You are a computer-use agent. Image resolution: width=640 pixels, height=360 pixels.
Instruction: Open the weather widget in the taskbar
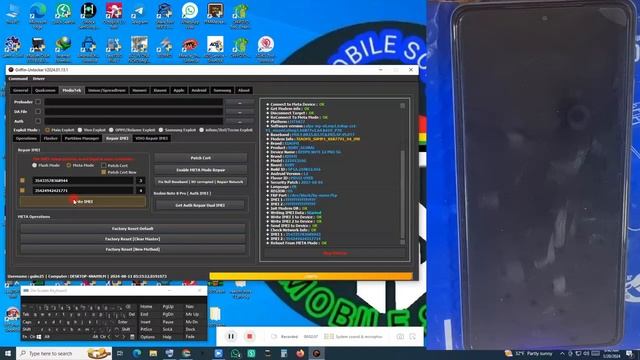point(529,353)
